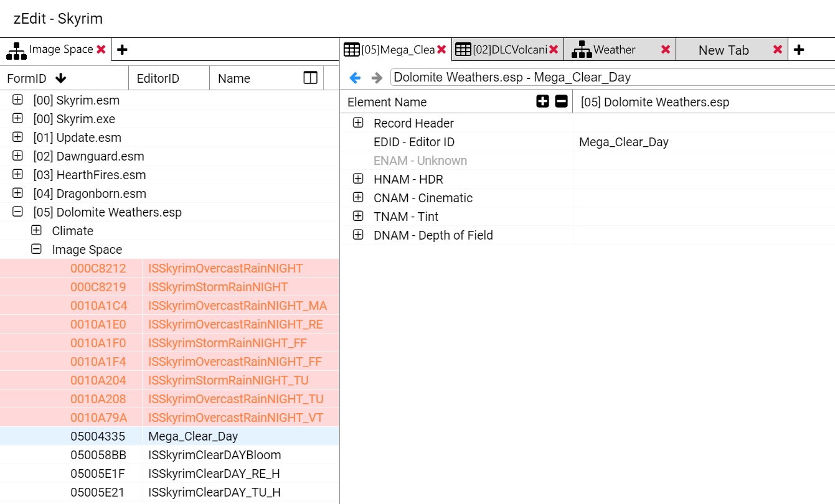This screenshot has width=835, height=504.
Task: Add new tab in left pane
Action: click(122, 50)
